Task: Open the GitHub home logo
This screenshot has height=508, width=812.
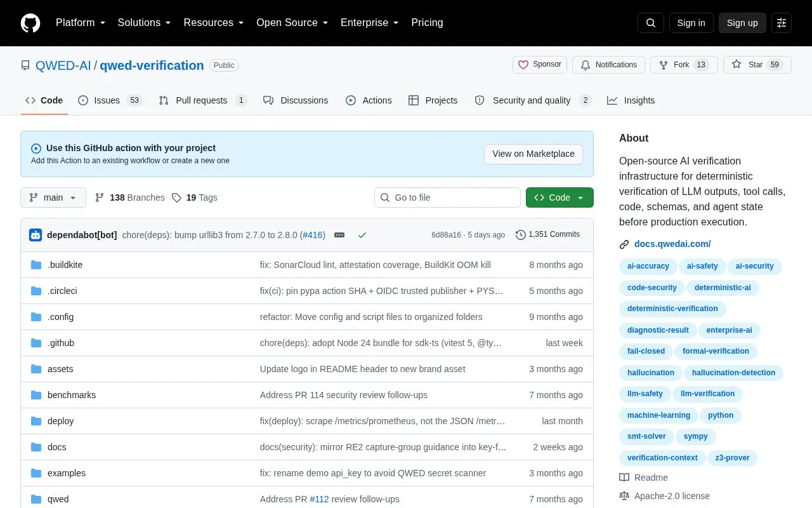Action: pyautogui.click(x=30, y=23)
